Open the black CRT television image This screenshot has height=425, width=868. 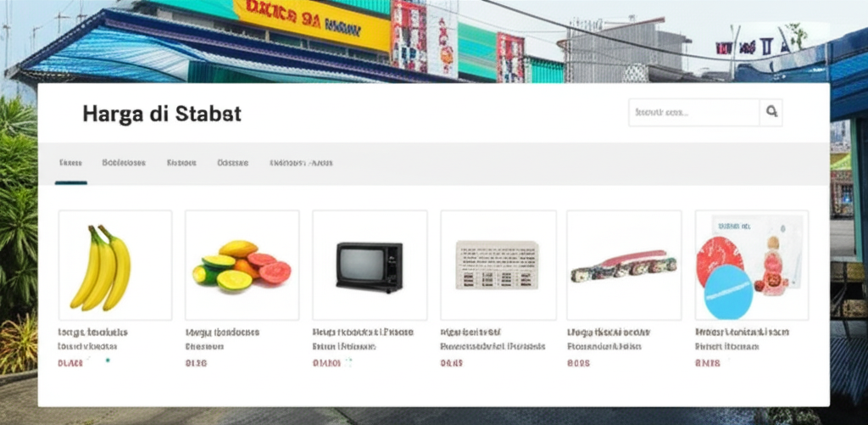pyautogui.click(x=370, y=265)
